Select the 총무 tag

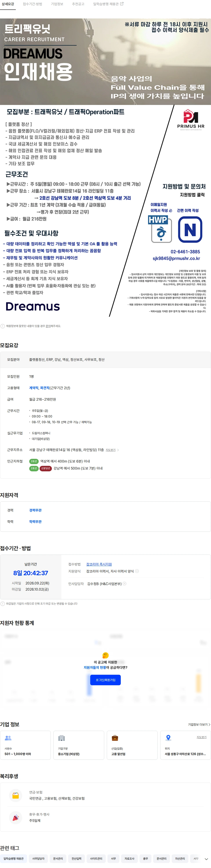click(146, 859)
